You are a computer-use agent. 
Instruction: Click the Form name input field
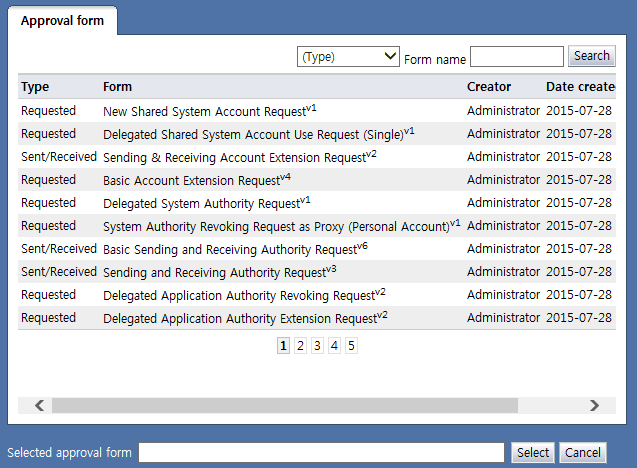[x=516, y=57]
